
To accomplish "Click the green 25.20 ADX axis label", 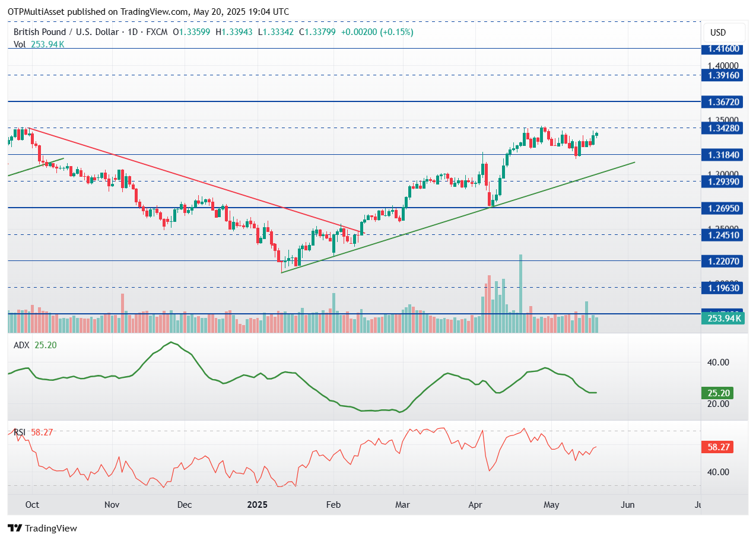I will pyautogui.click(x=717, y=393).
